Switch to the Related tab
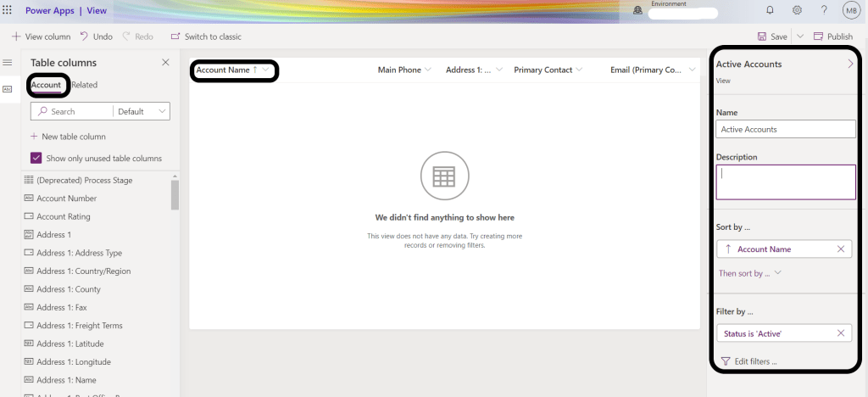The image size is (868, 397). (84, 85)
